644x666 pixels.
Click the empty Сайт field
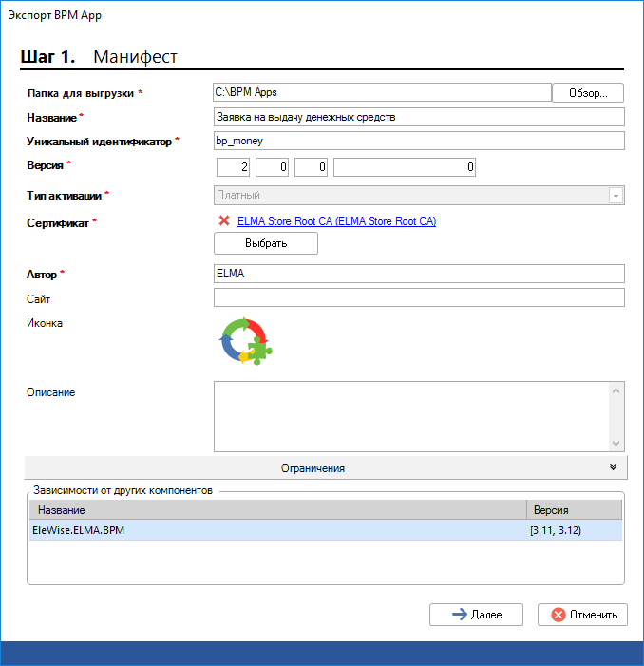(419, 297)
